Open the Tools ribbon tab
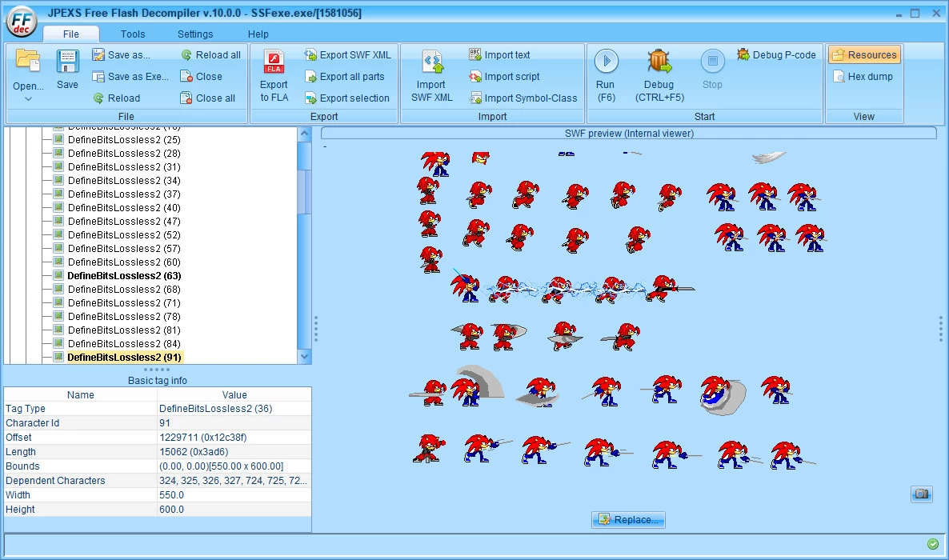 tap(133, 34)
